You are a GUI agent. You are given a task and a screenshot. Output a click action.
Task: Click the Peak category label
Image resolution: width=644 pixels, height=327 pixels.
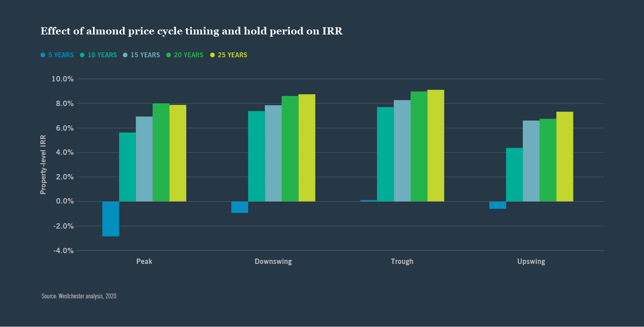tap(144, 262)
